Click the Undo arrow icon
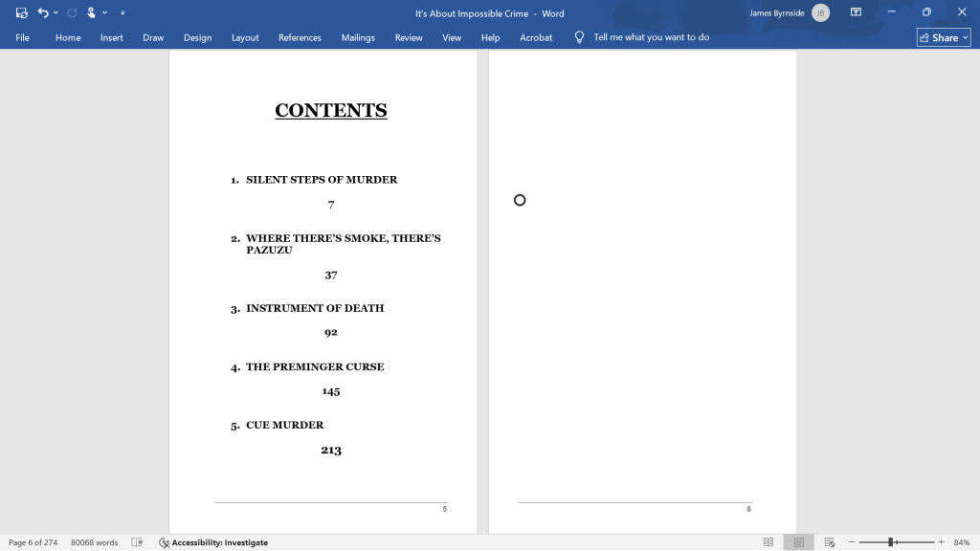This screenshot has width=980, height=551. pos(43,13)
